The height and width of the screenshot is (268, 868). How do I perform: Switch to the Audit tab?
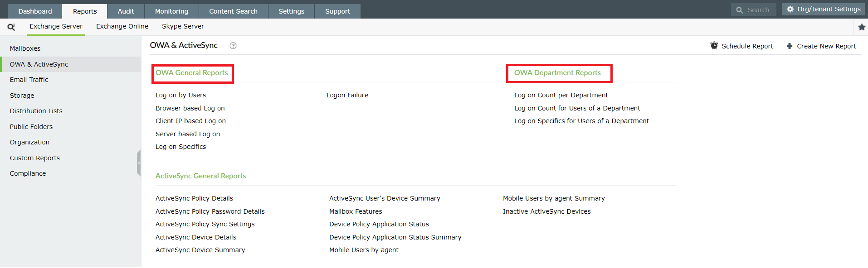[126, 11]
